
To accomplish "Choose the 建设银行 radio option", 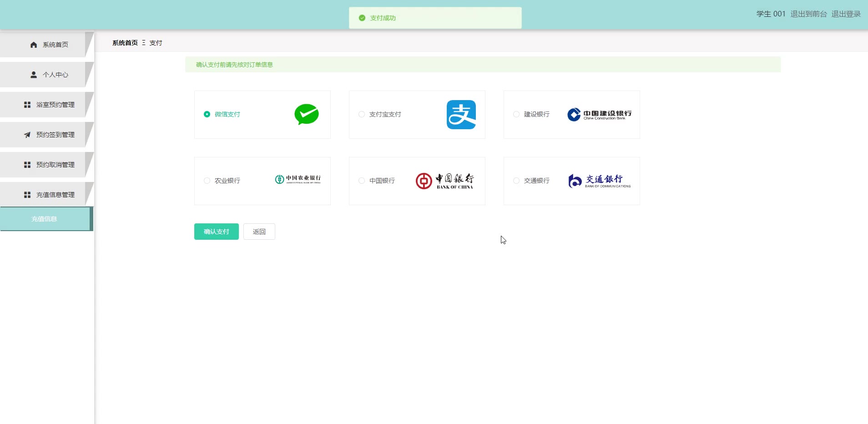I will coord(516,114).
